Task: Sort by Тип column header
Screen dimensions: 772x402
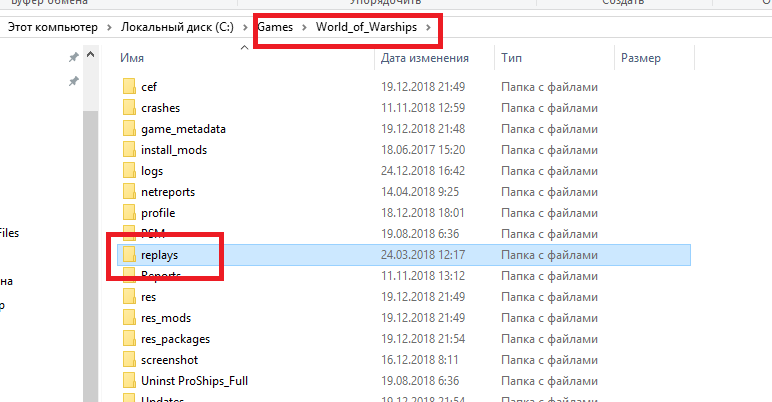Action: [x=512, y=58]
